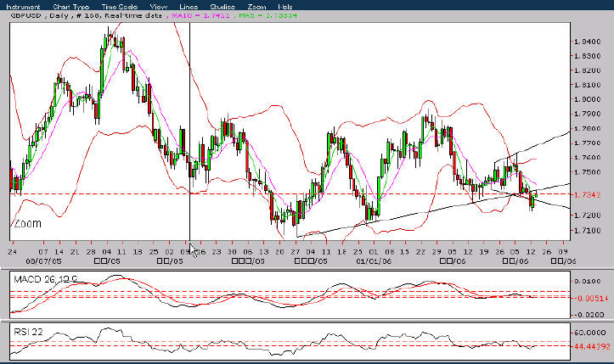
Task: Click the magenta MA10 value label
Action: (200, 15)
